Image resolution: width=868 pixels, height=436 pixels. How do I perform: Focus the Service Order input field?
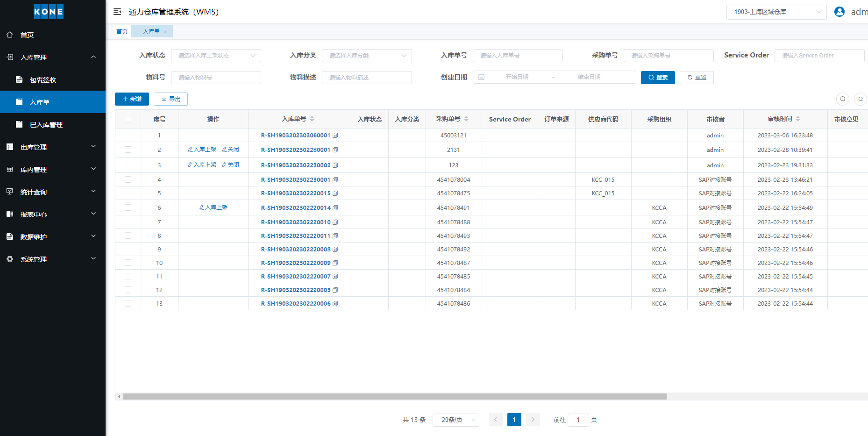(819, 56)
